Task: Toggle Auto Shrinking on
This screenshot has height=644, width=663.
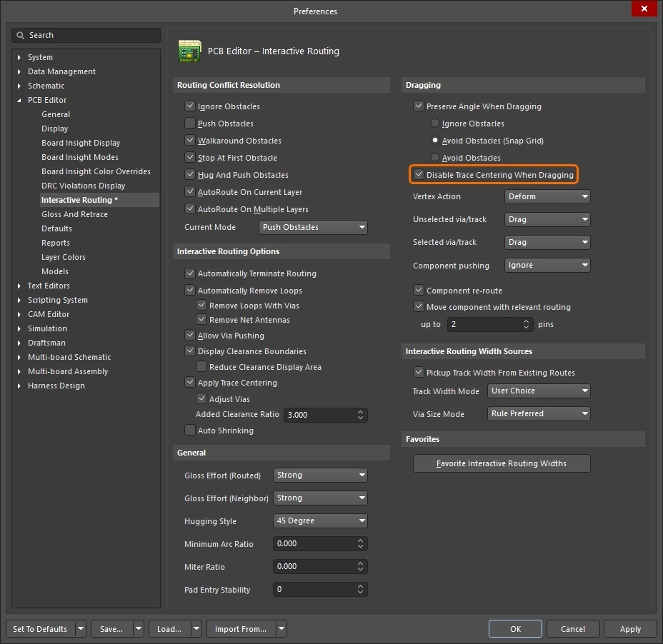Action: (x=191, y=431)
